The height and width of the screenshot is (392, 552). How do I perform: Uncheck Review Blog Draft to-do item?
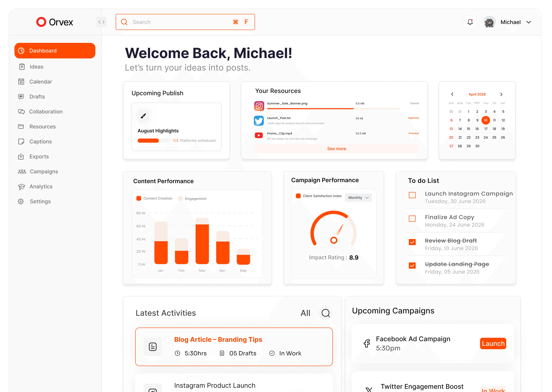(x=412, y=242)
